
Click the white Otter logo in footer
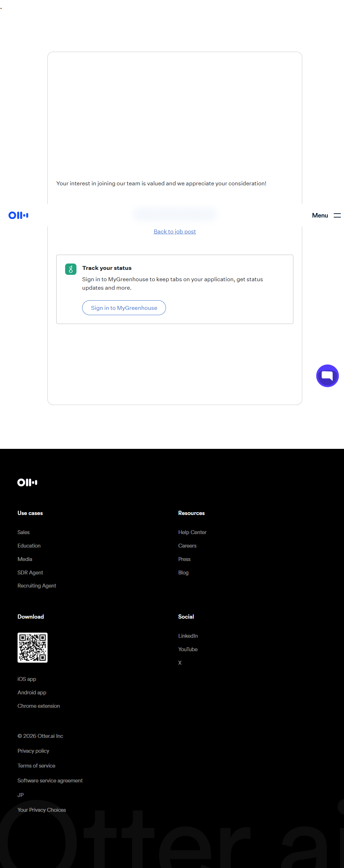(x=27, y=482)
